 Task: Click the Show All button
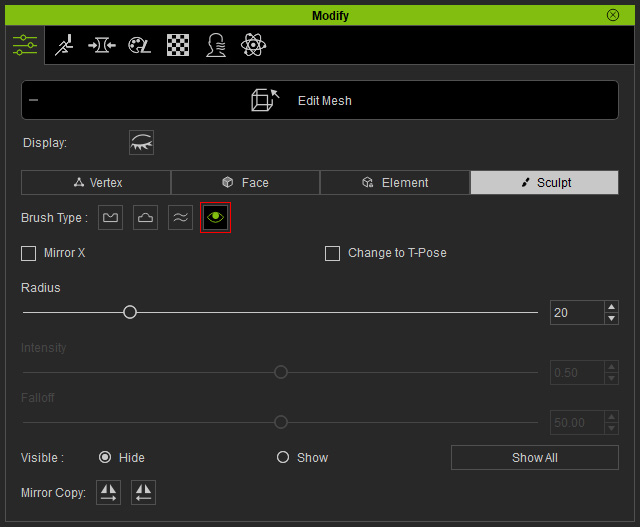point(535,458)
